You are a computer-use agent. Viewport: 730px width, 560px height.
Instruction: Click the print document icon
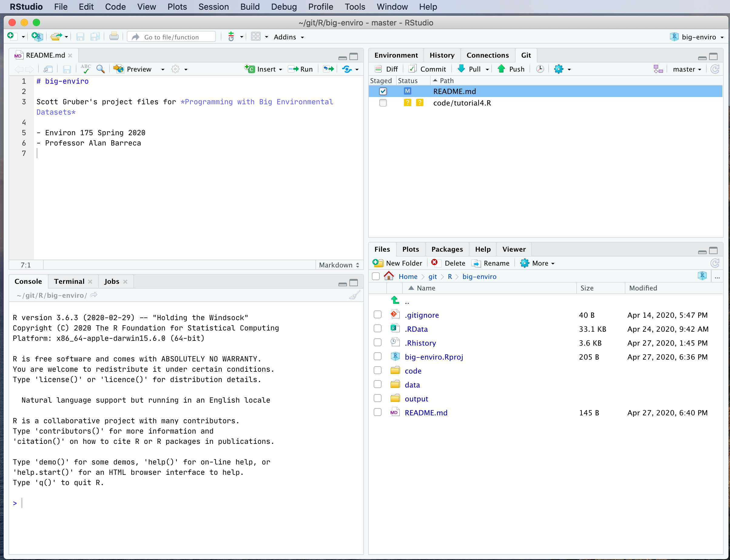[114, 37]
